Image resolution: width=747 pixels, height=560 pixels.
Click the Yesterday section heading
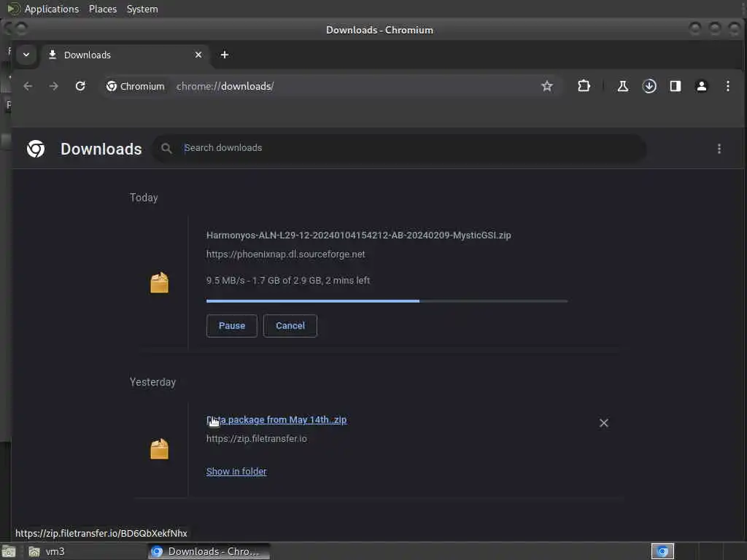[x=152, y=382]
